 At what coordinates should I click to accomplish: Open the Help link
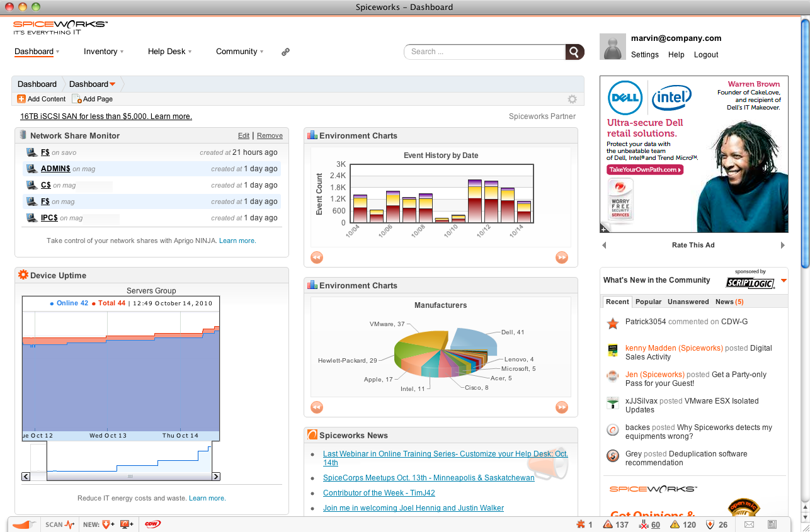click(x=676, y=55)
